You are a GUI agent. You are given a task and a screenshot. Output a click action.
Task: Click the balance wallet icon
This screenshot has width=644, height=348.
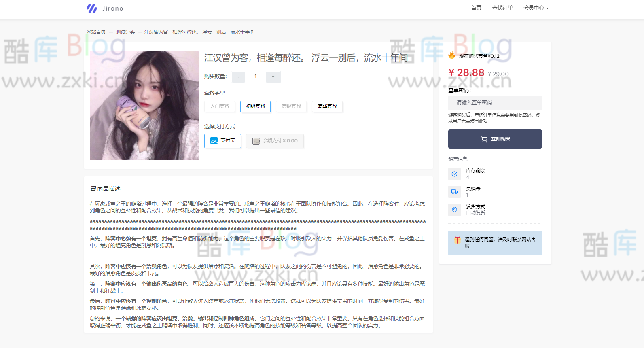tap(256, 141)
